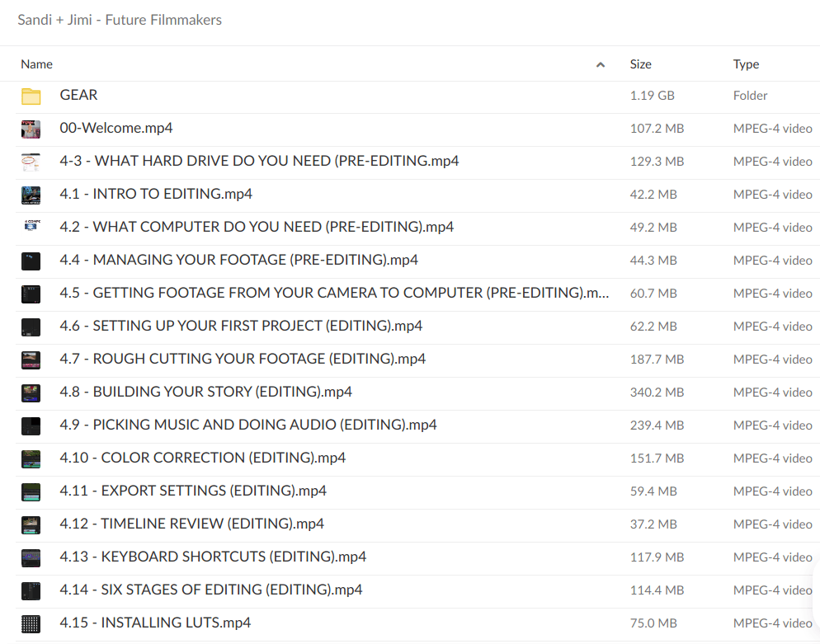The width and height of the screenshot is (820, 644).
Task: Click the sort arrow in Name column
Action: [x=601, y=65]
